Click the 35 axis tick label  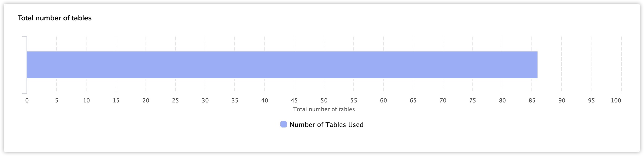coord(235,100)
